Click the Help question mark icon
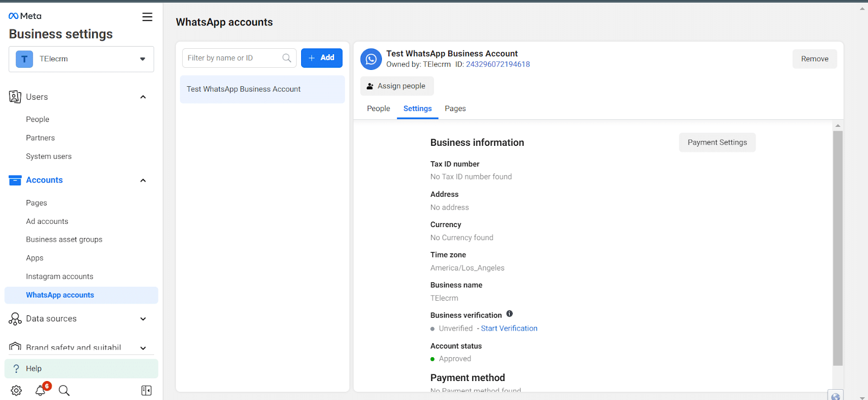868x400 pixels. [x=16, y=369]
